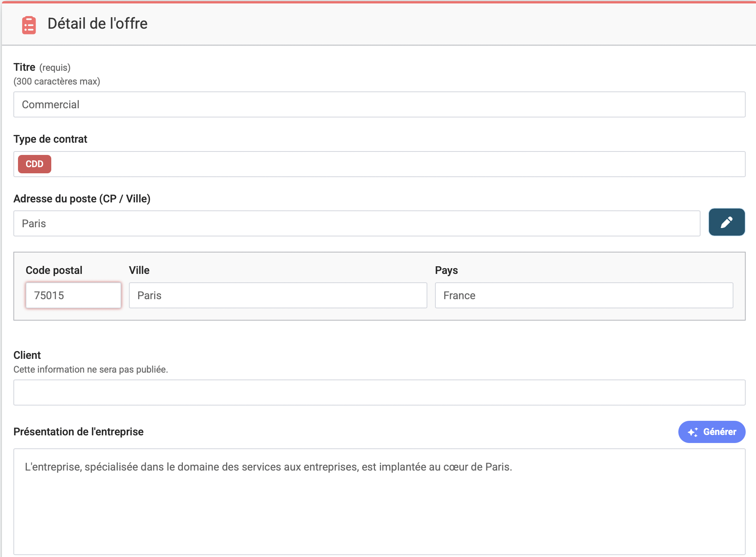Click the Pays field showing France
The width and height of the screenshot is (756, 557).
click(x=583, y=295)
